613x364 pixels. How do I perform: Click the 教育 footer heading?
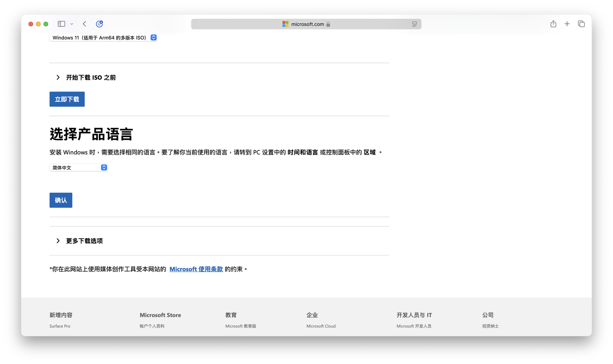231,315
